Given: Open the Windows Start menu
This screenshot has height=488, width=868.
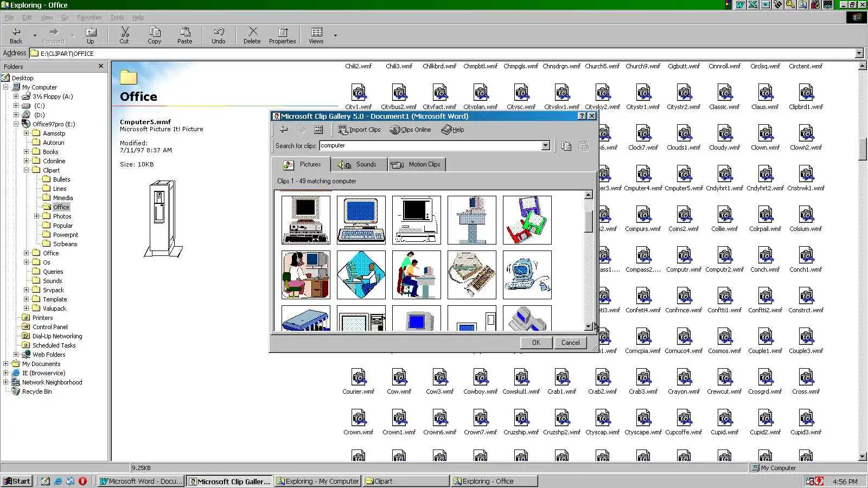Looking at the screenshot, I should tap(17, 481).
